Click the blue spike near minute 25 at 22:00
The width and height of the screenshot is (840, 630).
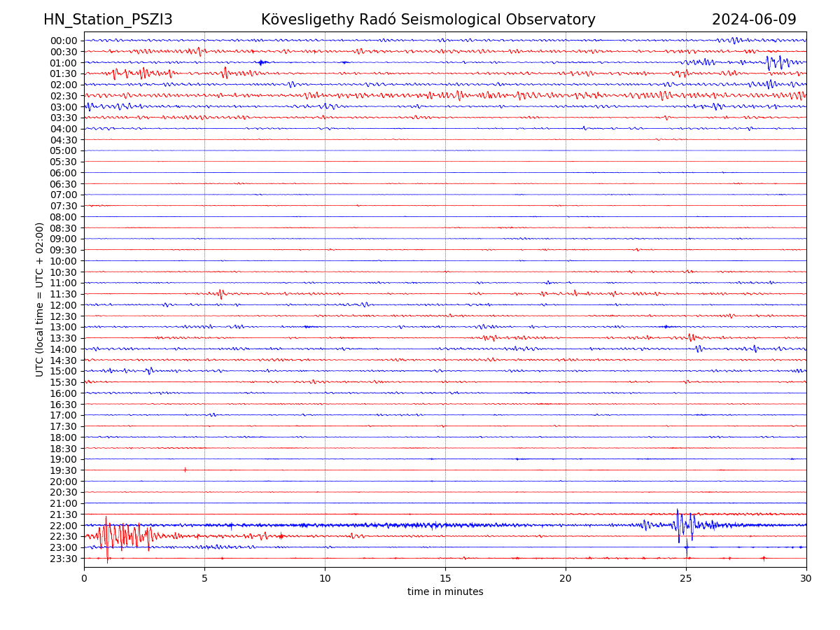pos(678,525)
